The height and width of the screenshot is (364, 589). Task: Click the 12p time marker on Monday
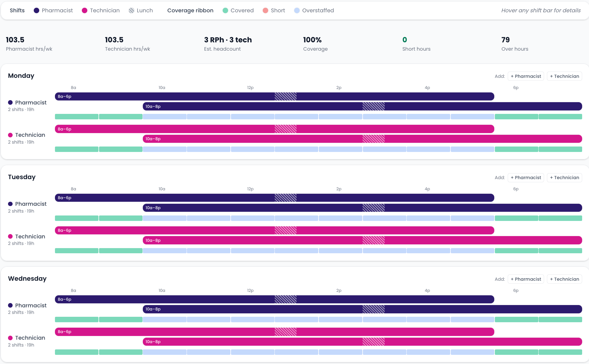click(250, 88)
